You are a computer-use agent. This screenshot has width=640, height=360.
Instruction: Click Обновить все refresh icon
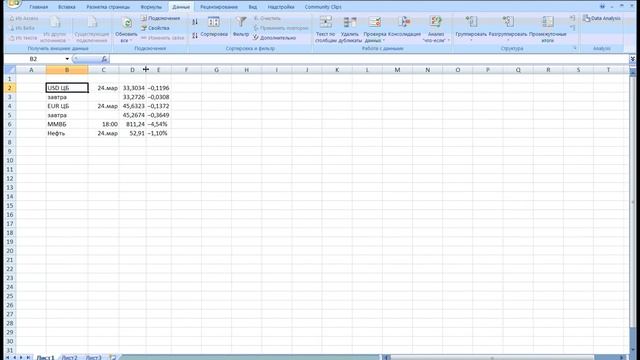pyautogui.click(x=127, y=23)
